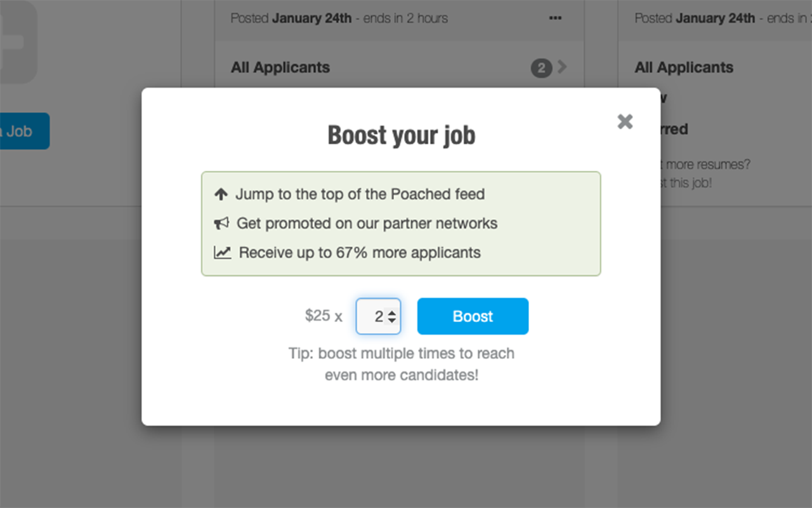
Task: Select the All Applicants row on the right panel
Action: click(684, 67)
